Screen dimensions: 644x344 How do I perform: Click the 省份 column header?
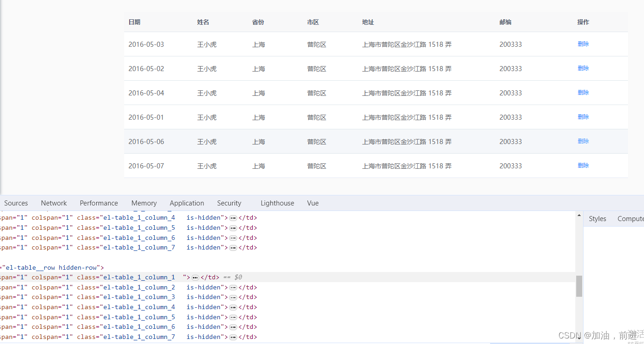coord(258,22)
